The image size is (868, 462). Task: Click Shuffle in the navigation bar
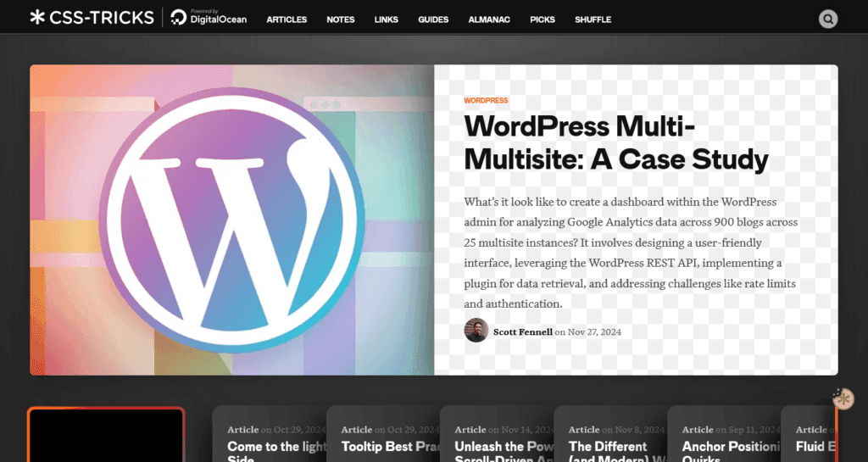pos(593,19)
